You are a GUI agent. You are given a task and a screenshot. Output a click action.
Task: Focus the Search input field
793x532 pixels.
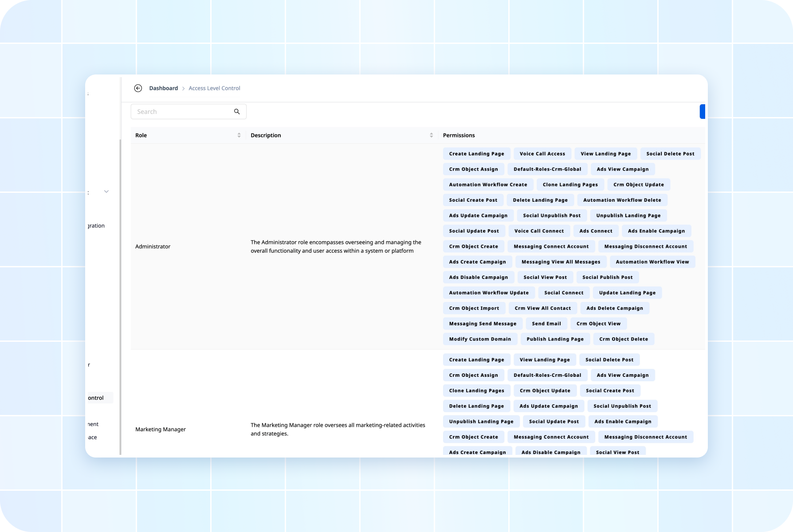[x=182, y=112]
